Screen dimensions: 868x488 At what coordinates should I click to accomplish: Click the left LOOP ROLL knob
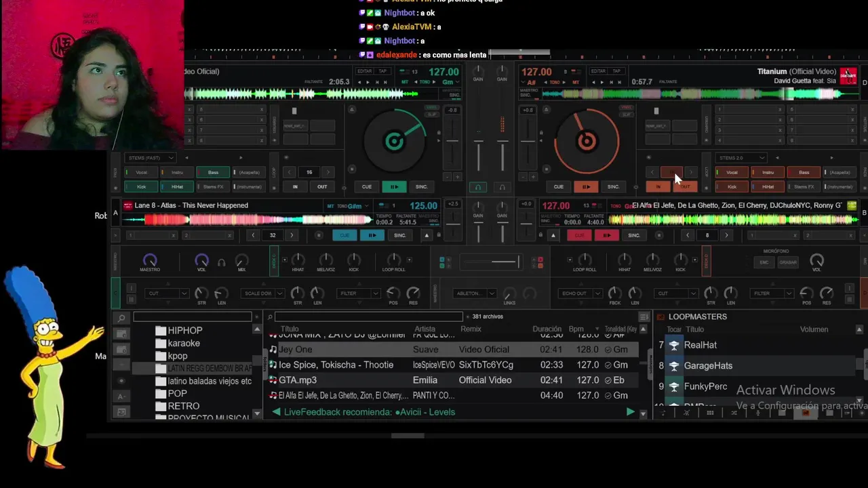coord(394,260)
